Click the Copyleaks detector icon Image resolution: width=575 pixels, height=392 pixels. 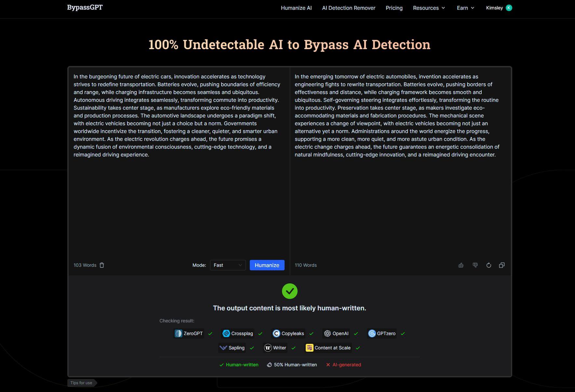click(x=276, y=333)
